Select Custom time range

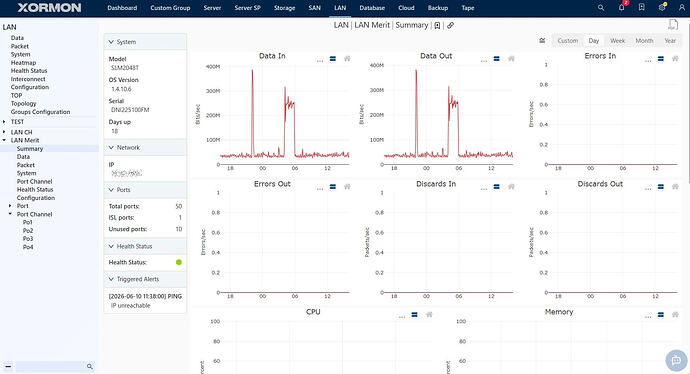pyautogui.click(x=568, y=40)
